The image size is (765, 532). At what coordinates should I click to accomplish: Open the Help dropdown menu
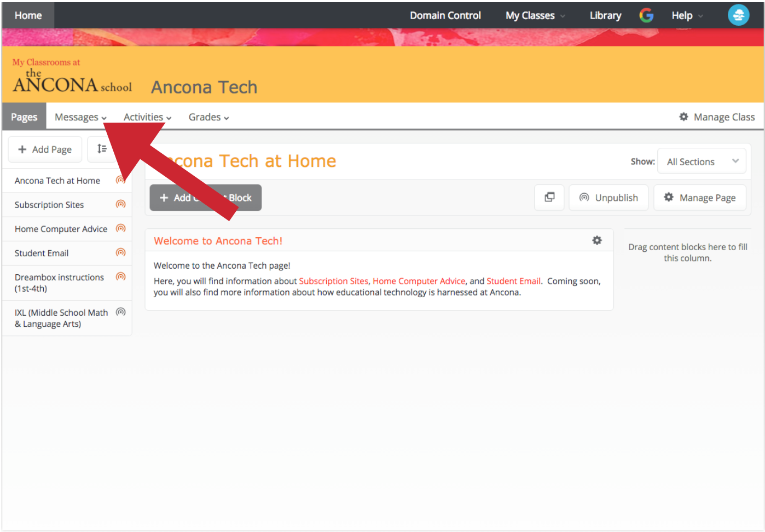point(687,15)
